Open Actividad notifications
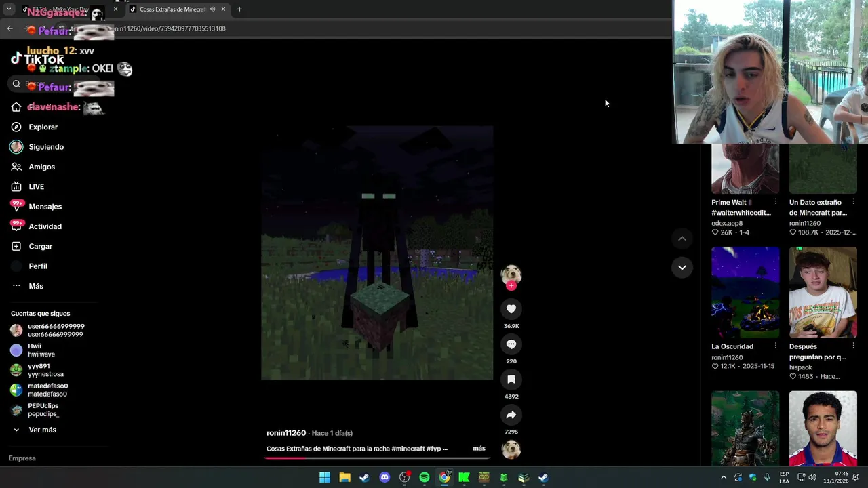868x488 pixels. click(45, 226)
